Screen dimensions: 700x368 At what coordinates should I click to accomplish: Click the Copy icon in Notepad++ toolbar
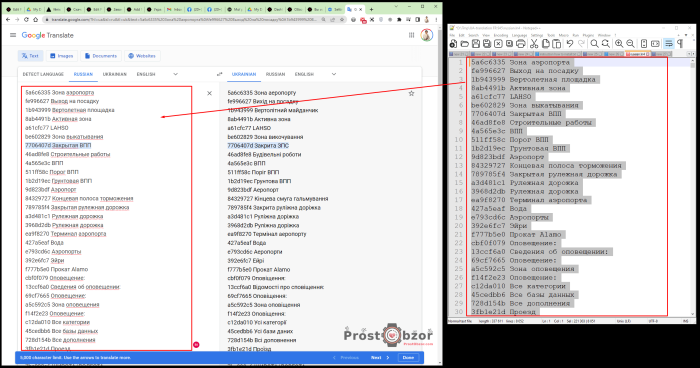tap(546, 43)
